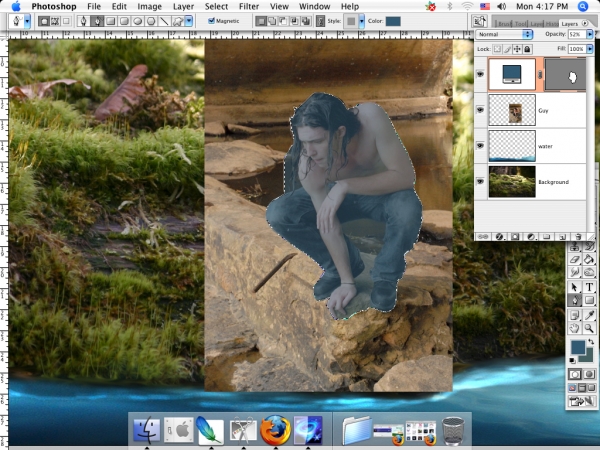Select the Eyedropper tool

pyautogui.click(x=589, y=315)
